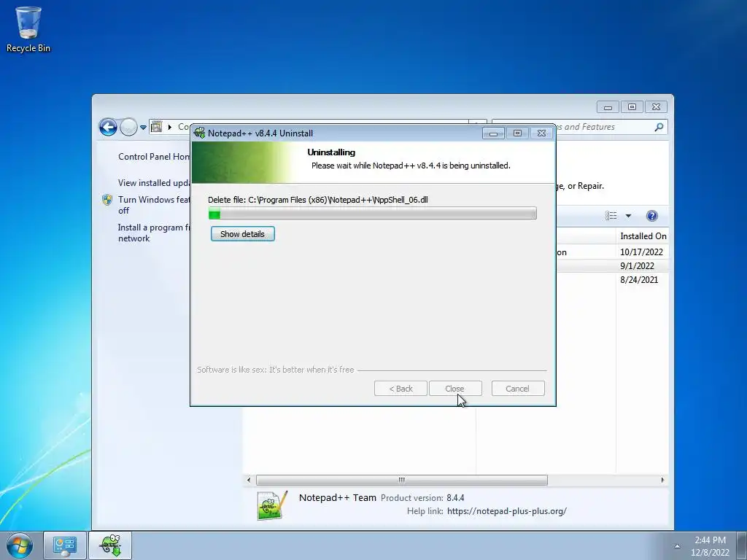
Task: Click the Close button in uninstall dialog
Action: [x=455, y=389]
